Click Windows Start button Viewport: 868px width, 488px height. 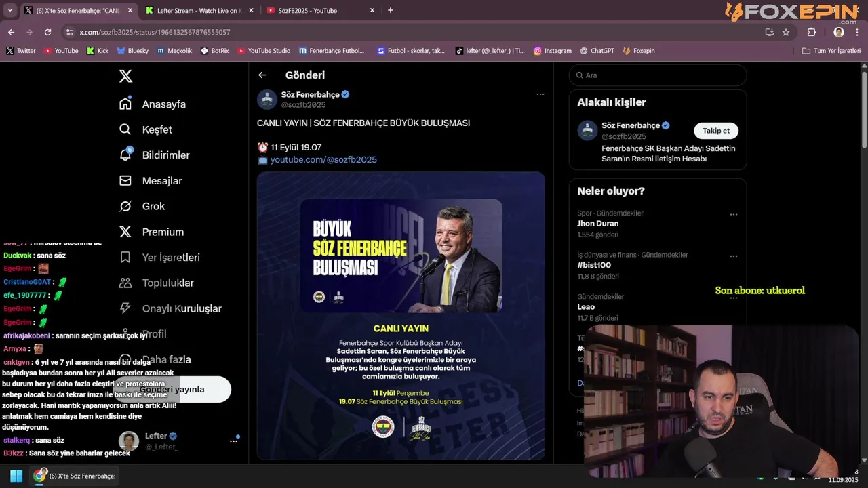[16, 476]
